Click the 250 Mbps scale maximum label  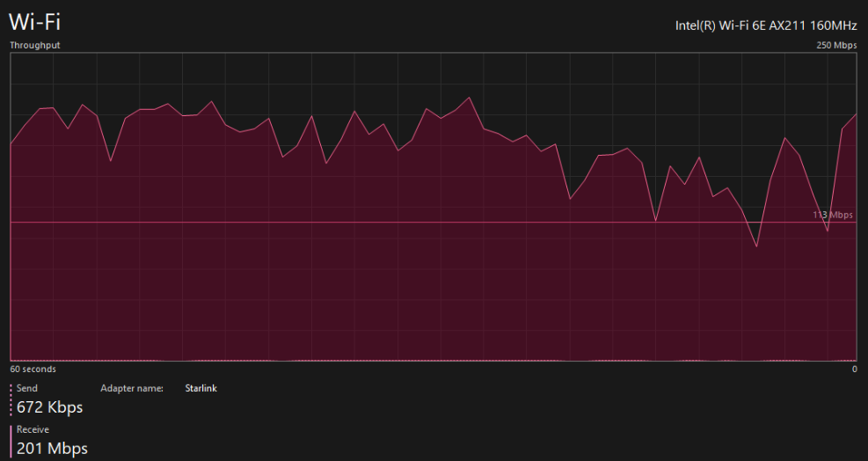click(x=835, y=45)
